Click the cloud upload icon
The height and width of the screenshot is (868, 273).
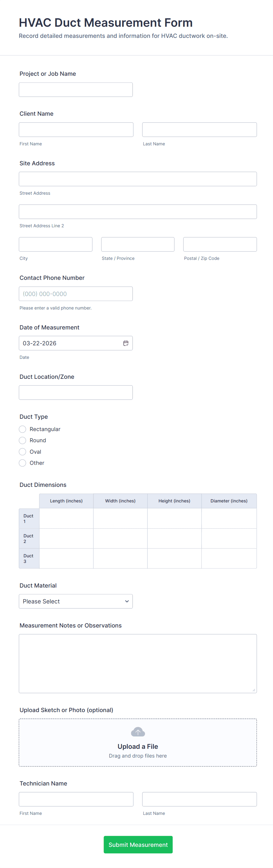pyautogui.click(x=138, y=732)
